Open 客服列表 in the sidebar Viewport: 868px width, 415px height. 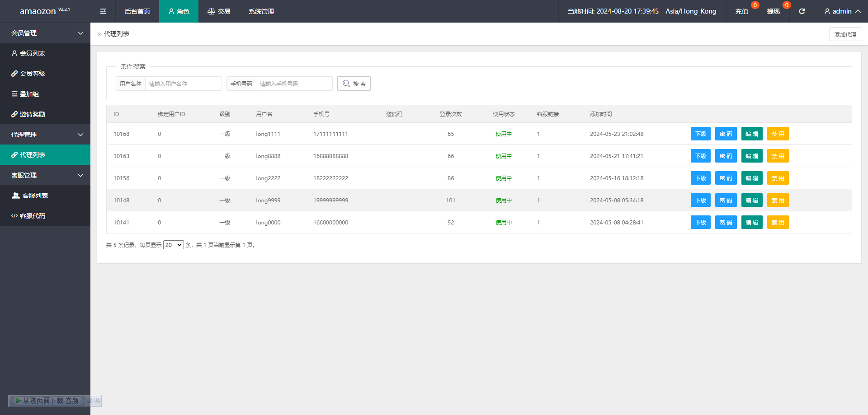click(35, 196)
